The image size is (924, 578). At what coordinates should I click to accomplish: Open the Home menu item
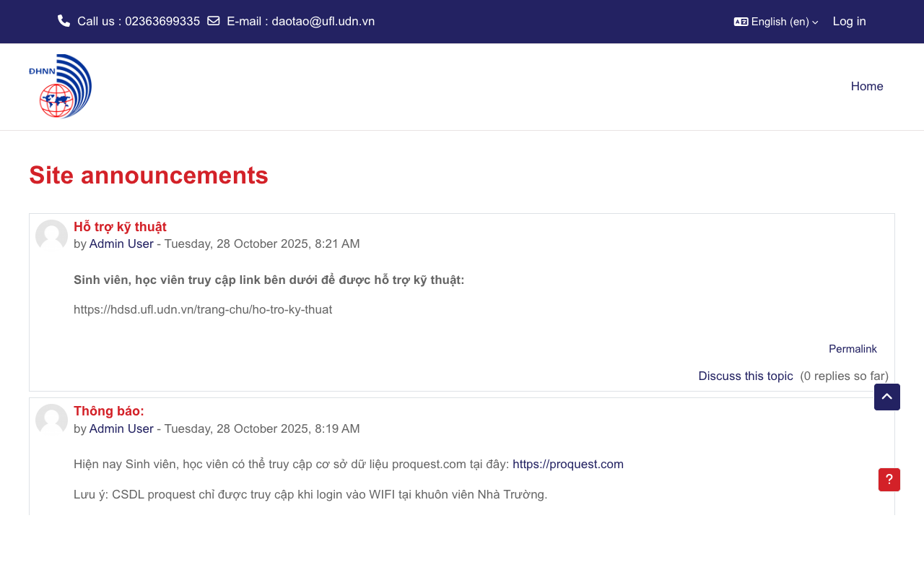pos(866,86)
